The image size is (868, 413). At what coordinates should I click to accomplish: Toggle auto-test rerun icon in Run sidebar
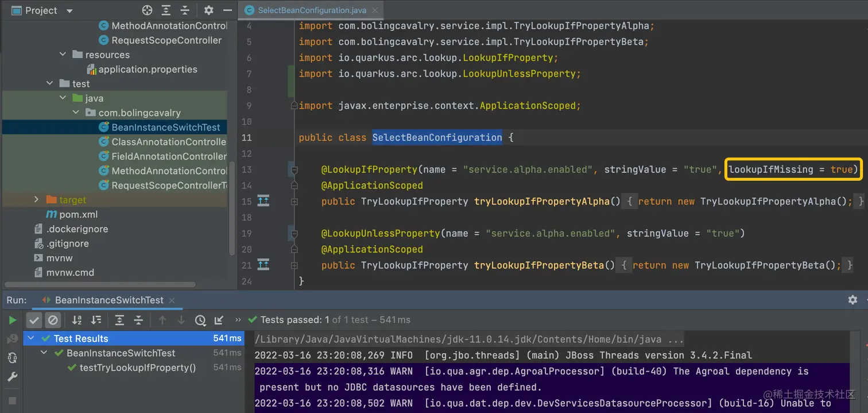[12, 358]
